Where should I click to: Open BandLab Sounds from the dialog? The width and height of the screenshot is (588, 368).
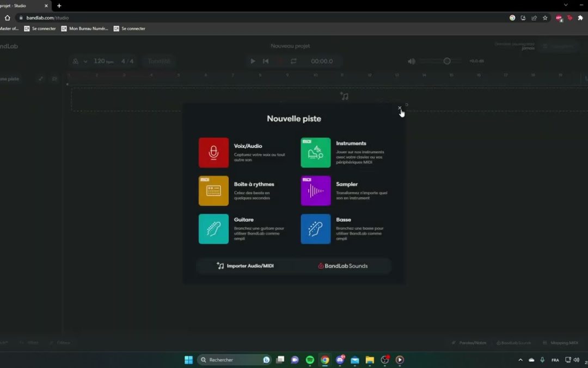point(343,266)
